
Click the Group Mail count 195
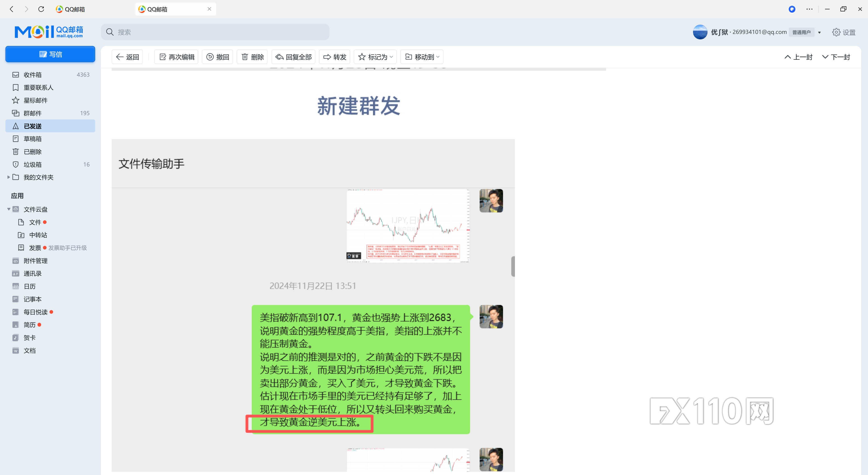tap(85, 113)
